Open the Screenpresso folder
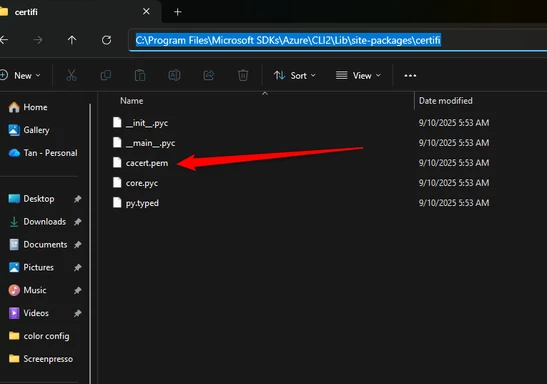 [x=41, y=359]
